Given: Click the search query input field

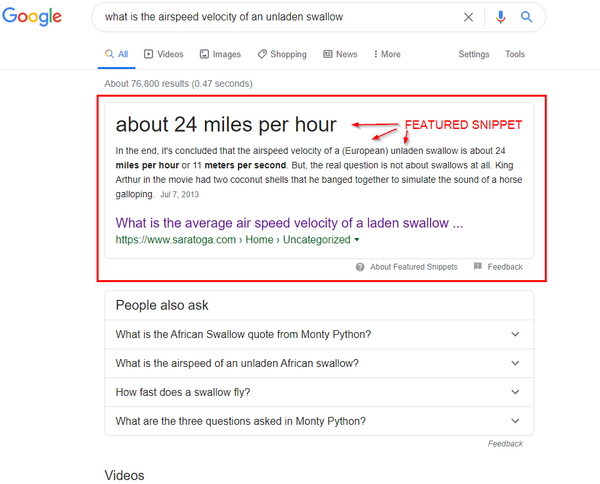Looking at the screenshot, I should click(270, 17).
